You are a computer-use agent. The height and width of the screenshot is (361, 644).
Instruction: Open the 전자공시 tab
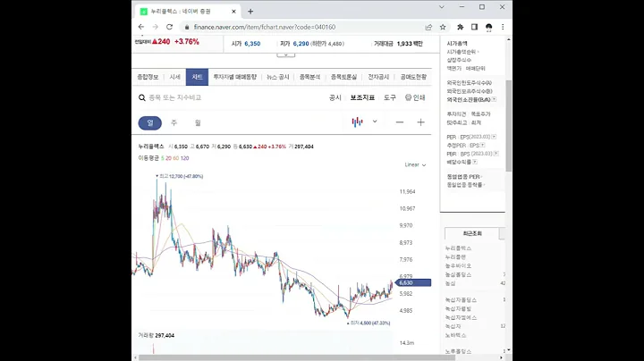tap(378, 77)
